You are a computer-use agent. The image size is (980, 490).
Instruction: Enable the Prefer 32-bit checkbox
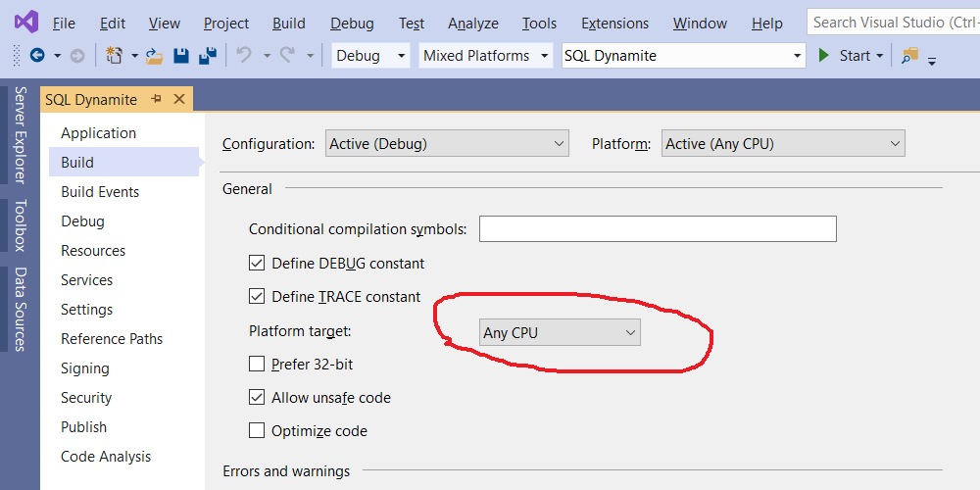pos(257,364)
